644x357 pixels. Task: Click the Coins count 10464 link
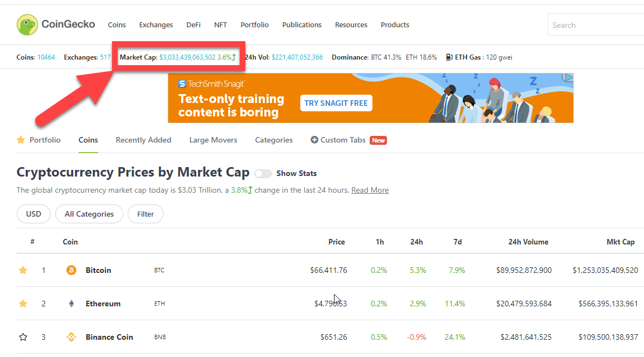tap(46, 57)
